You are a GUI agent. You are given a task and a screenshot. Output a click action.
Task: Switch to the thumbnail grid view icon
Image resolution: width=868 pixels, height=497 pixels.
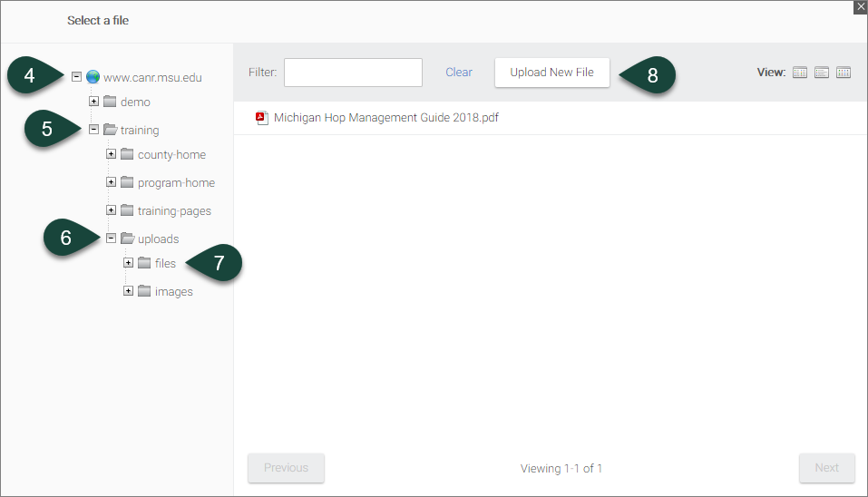click(x=844, y=73)
